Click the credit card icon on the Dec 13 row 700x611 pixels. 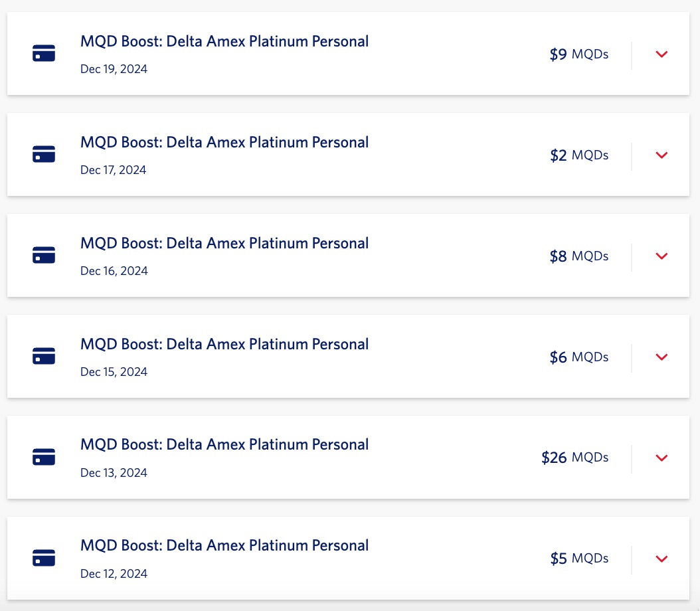(44, 457)
